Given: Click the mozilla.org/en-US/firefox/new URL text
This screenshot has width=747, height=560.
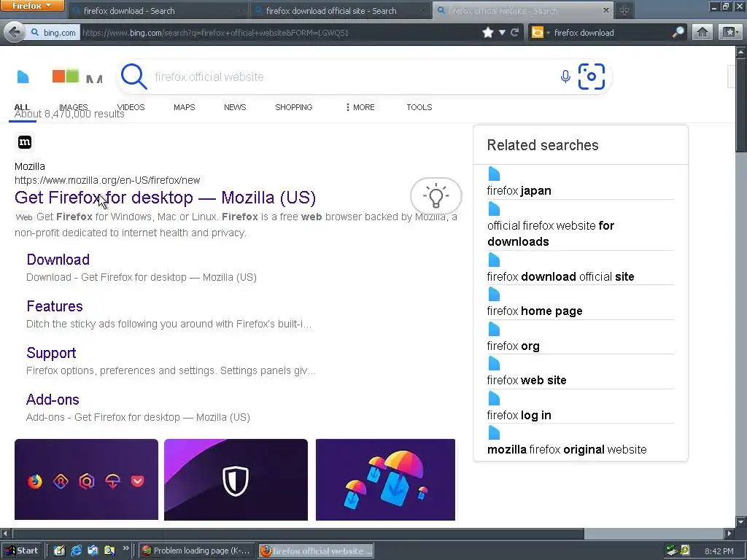Looking at the screenshot, I should (107, 180).
